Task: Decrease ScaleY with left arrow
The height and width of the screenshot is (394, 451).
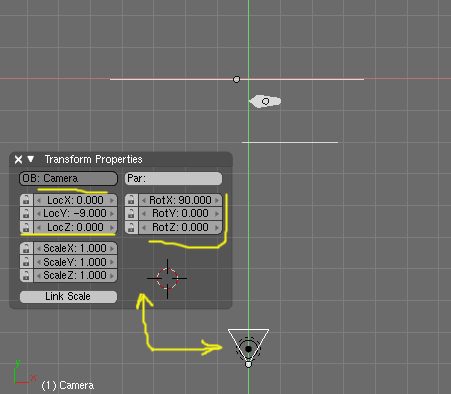Action: click(x=39, y=262)
